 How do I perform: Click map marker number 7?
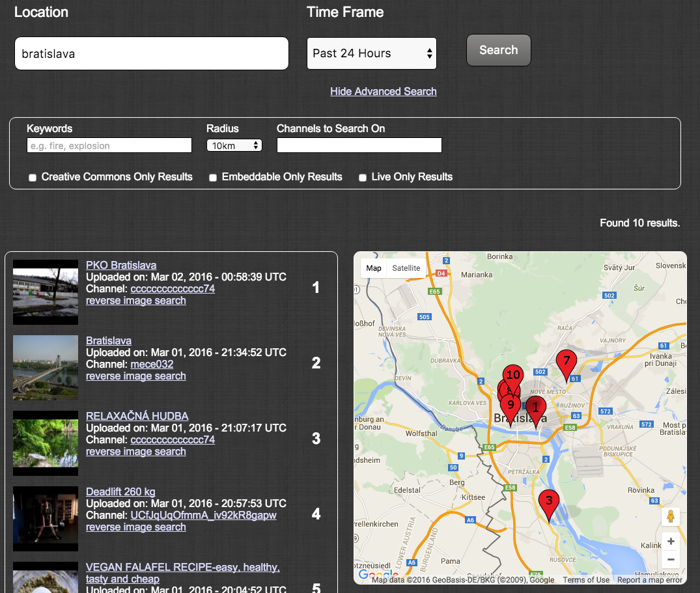566,363
